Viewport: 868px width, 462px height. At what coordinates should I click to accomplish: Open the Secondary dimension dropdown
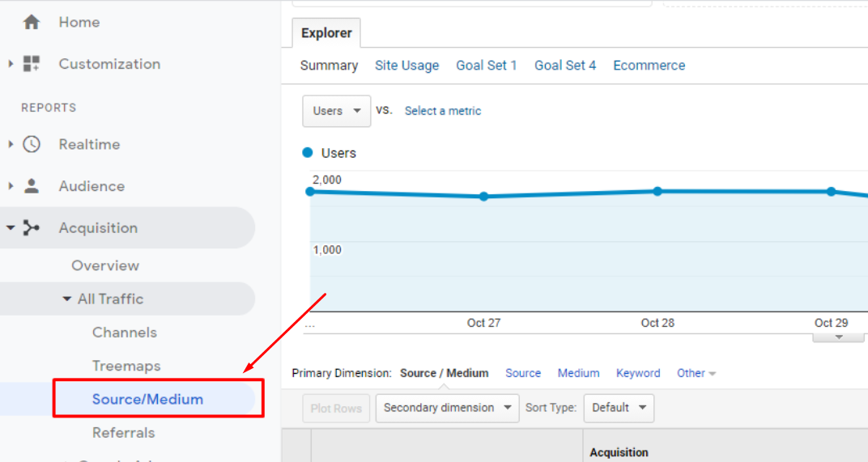point(447,409)
